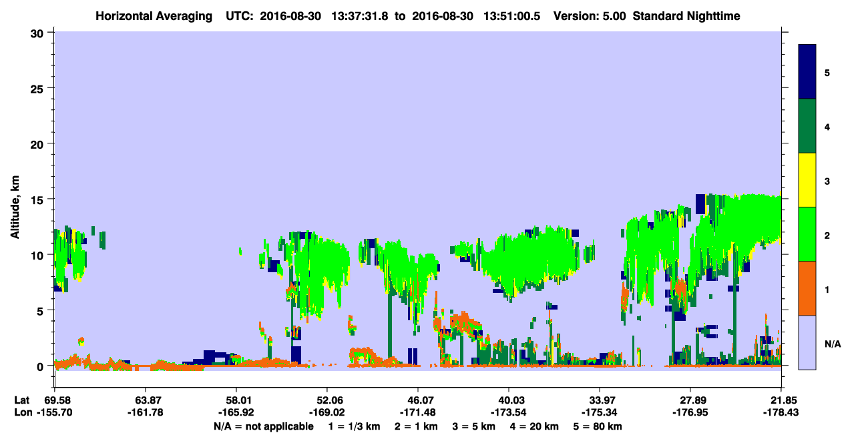Click the 'Altitude, km' axis label

pyautogui.click(x=15, y=207)
